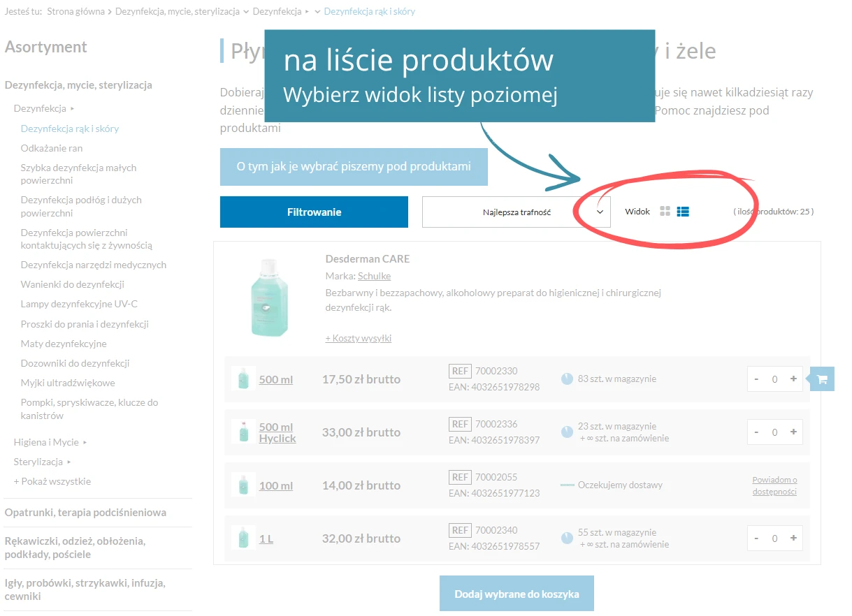Click EAN 4032651977123 text
Viewport: 852px width, 616px height.
tap(494, 493)
